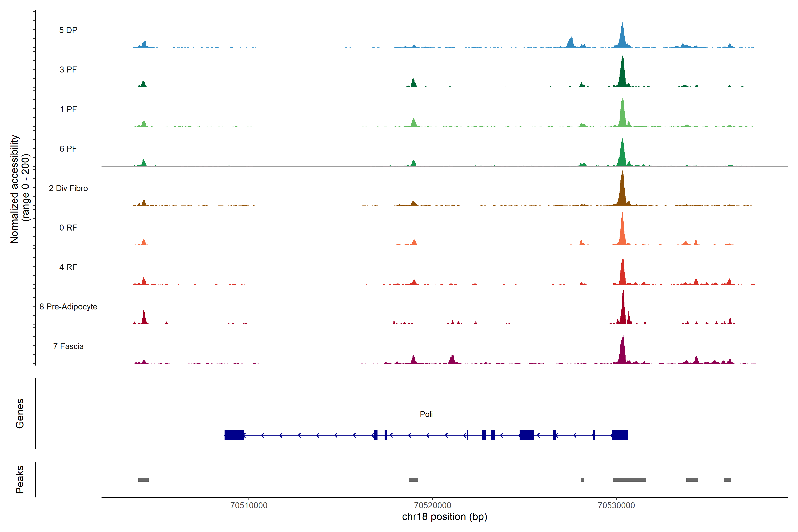Viewport: 798px width, 532px height.
Task: Click the Genes panel label
Action: [20, 414]
